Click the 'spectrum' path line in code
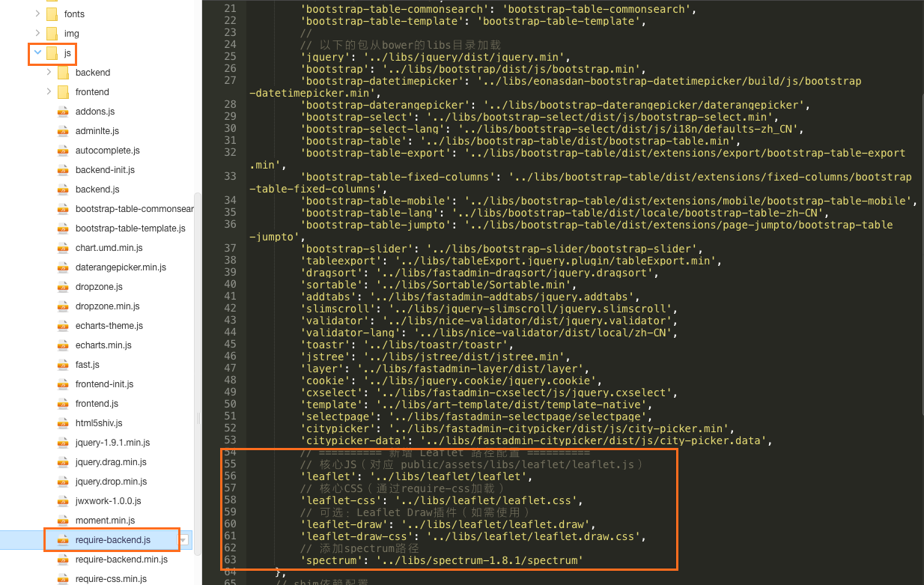The image size is (924, 585). click(x=441, y=560)
